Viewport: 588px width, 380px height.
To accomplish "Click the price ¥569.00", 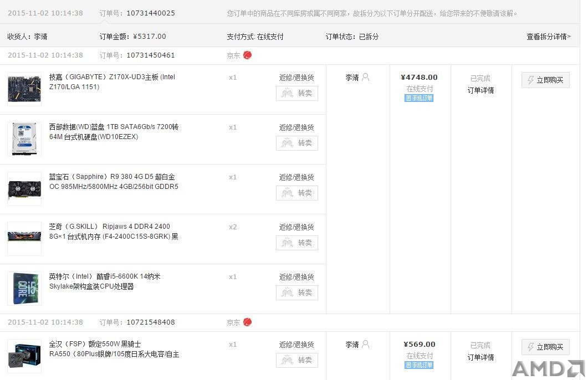I will click(420, 344).
